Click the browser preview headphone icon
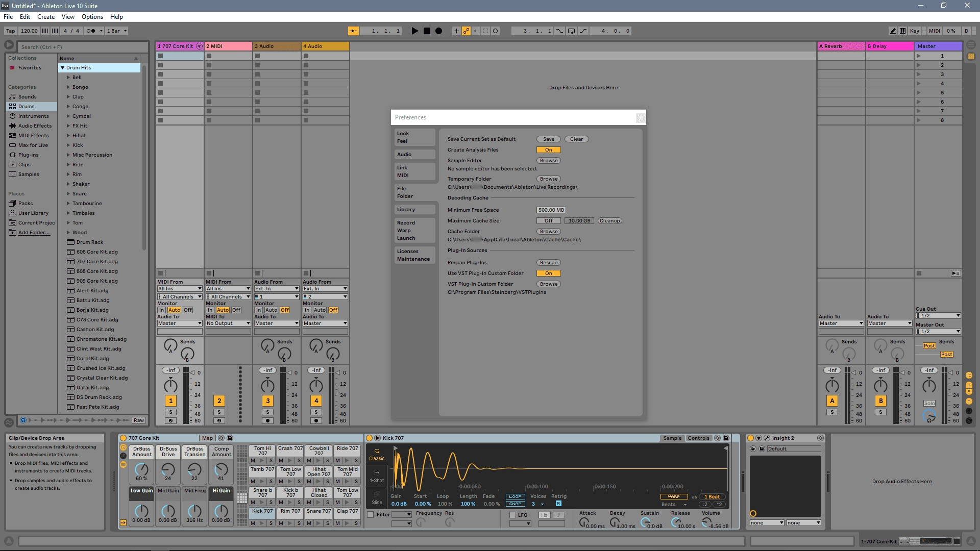980x551 pixels. 23,420
